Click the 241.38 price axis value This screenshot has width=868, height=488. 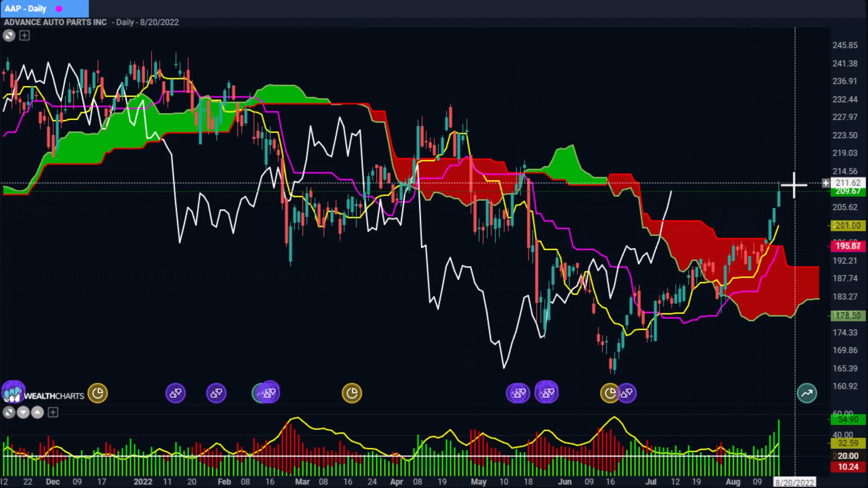click(x=845, y=63)
